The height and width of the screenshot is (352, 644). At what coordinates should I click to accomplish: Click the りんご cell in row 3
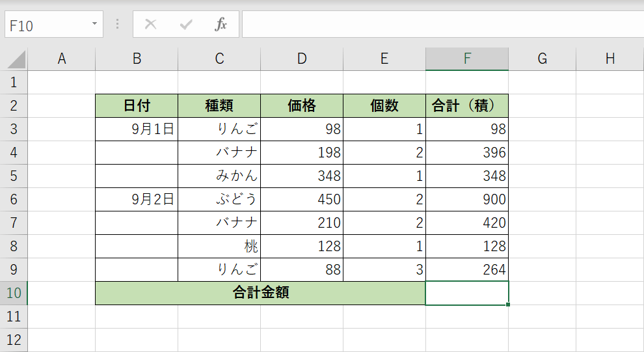click(x=219, y=129)
